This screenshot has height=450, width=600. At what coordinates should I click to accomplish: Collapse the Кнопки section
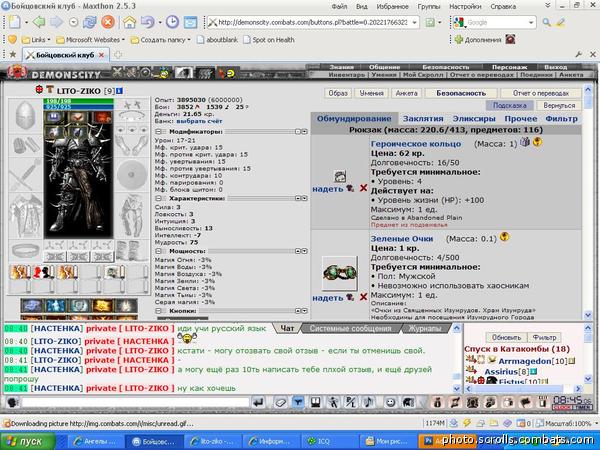point(158,311)
